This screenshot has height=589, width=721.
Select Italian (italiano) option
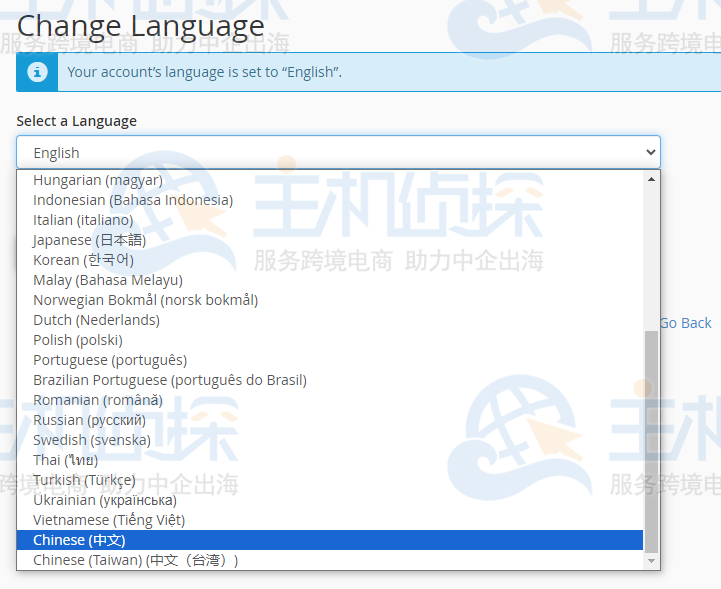click(330, 220)
